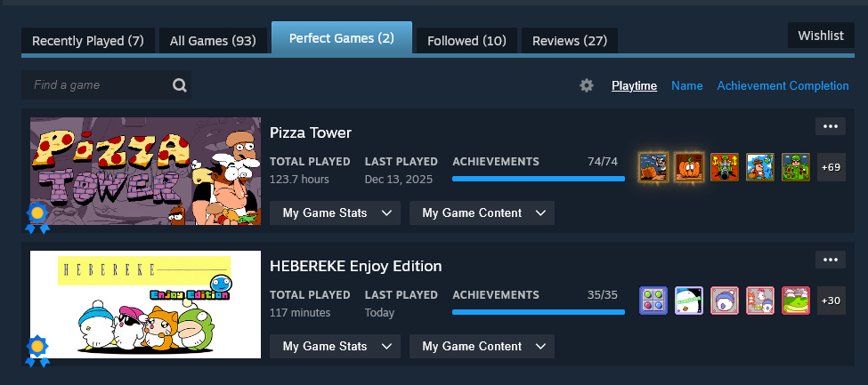The height and width of the screenshot is (385, 868).
Task: Sort games by Name
Action: pos(686,85)
